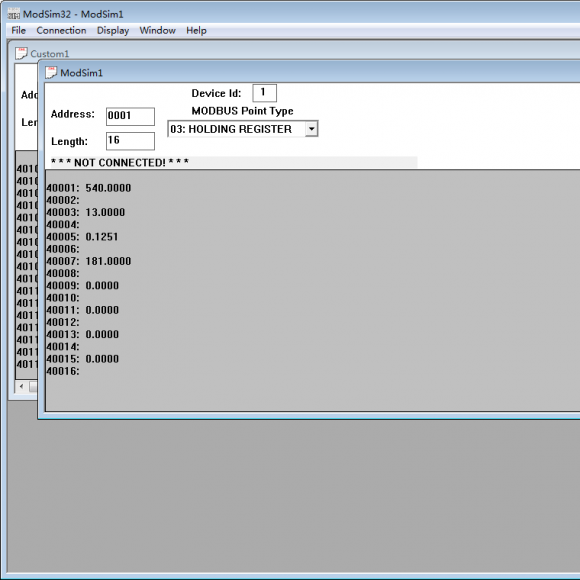This screenshot has width=580, height=580.
Task: Select the 03: HOLDING REGISTER combo box
Action: [243, 129]
